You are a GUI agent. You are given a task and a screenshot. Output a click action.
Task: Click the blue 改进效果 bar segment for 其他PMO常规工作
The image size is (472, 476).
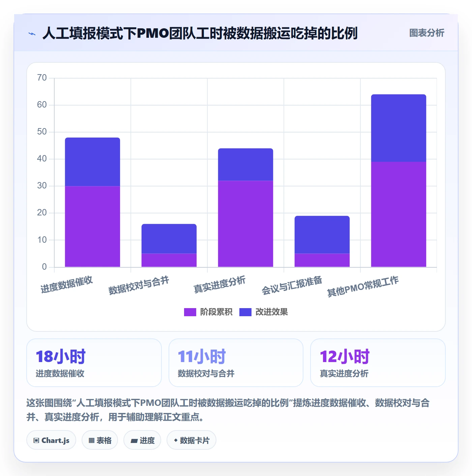click(399, 128)
